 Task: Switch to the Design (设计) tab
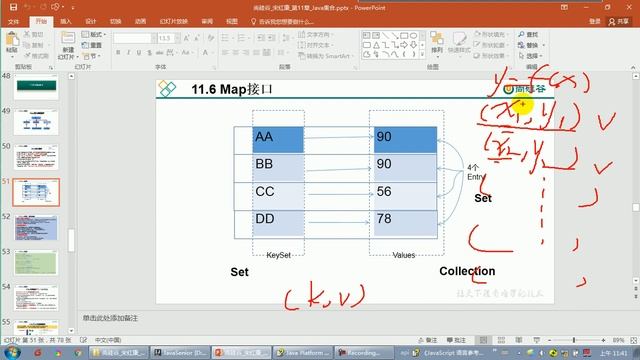pyautogui.click(x=91, y=22)
